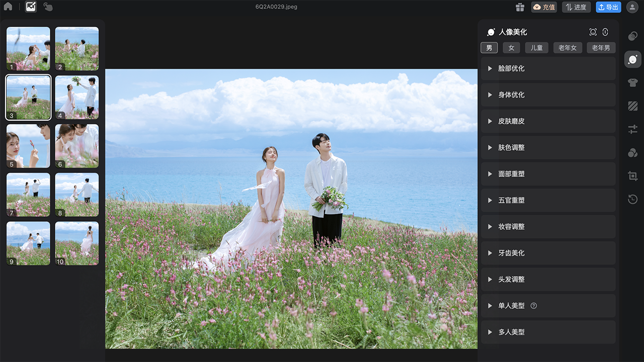This screenshot has height=362, width=644.
Task: Select the 儿童 category option
Action: [537, 48]
